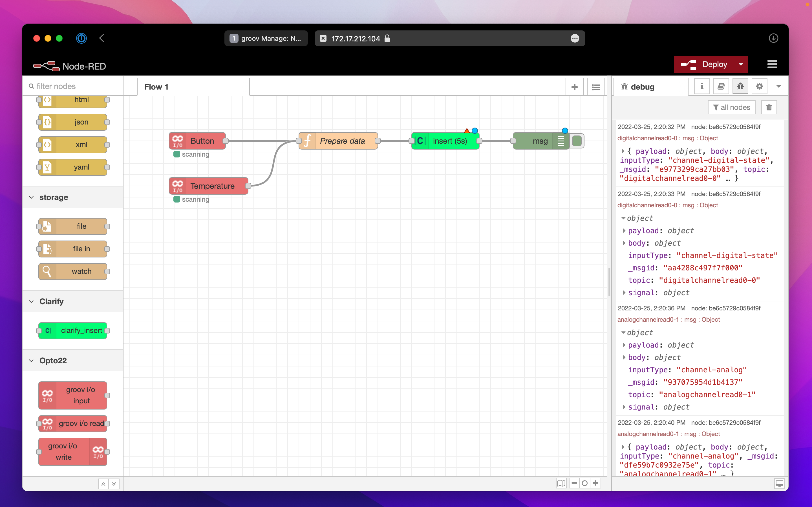Click the all nodes filter button
Image resolution: width=812 pixels, height=507 pixels.
(x=731, y=107)
